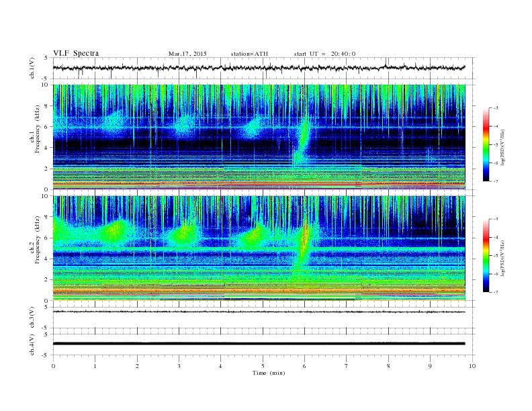The width and height of the screenshot is (532, 411).
Task: Click time axis tick label "3"
Action: pos(179,366)
